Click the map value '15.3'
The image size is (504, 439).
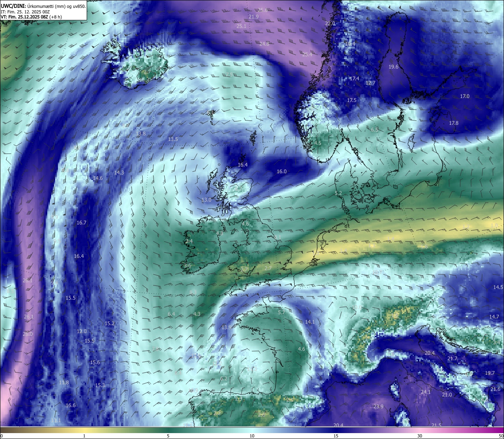tap(100, 385)
